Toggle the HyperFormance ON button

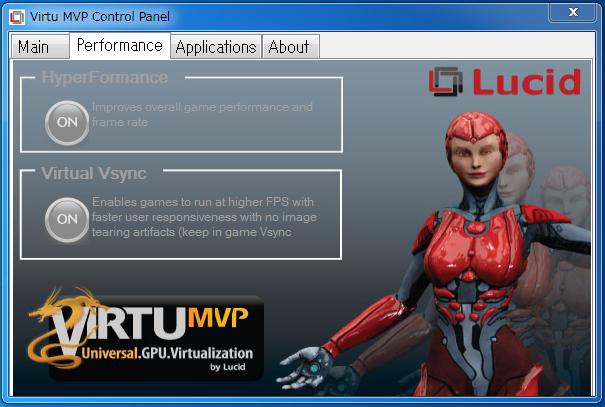tap(67, 123)
